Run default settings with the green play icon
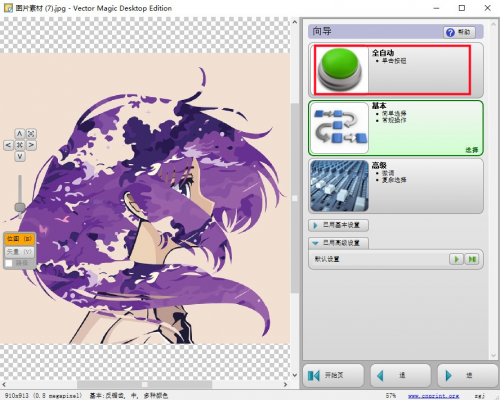Viewport: 500px width, 400px height. [x=456, y=259]
